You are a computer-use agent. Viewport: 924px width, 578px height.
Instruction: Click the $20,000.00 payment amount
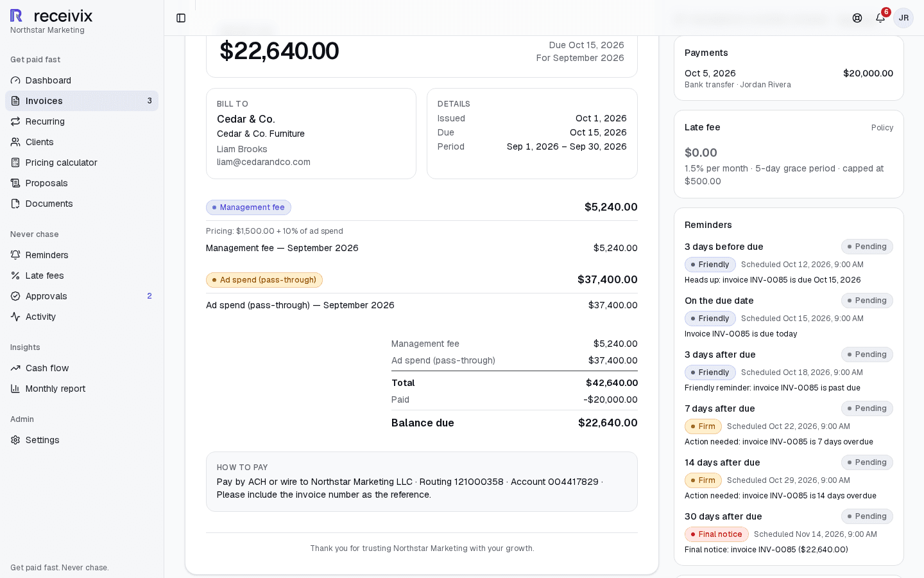pyautogui.click(x=868, y=73)
